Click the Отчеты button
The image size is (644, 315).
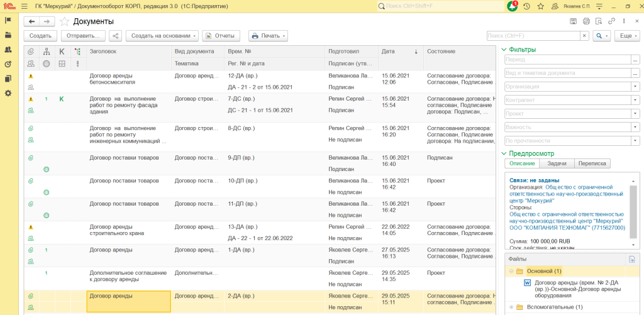[221, 36]
